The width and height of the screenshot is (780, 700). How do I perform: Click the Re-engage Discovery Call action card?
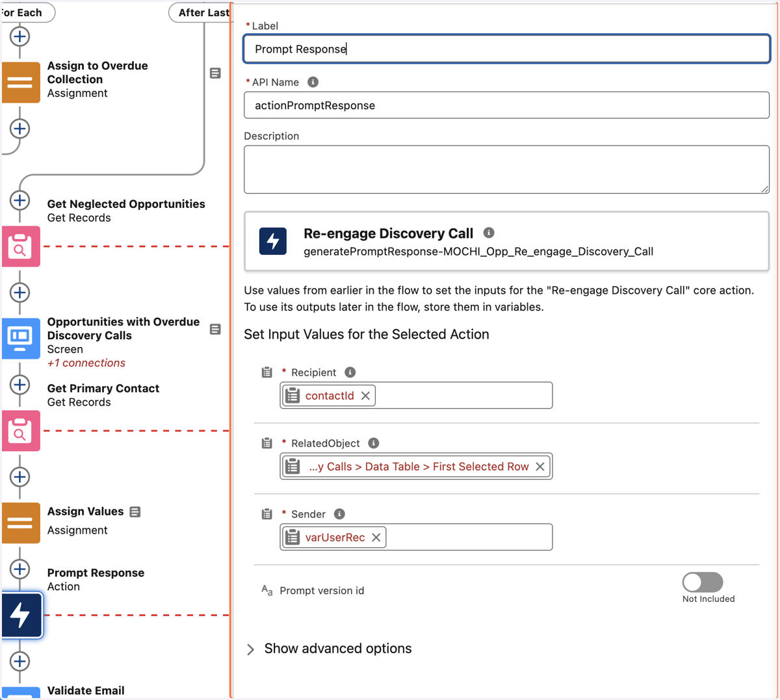507,241
